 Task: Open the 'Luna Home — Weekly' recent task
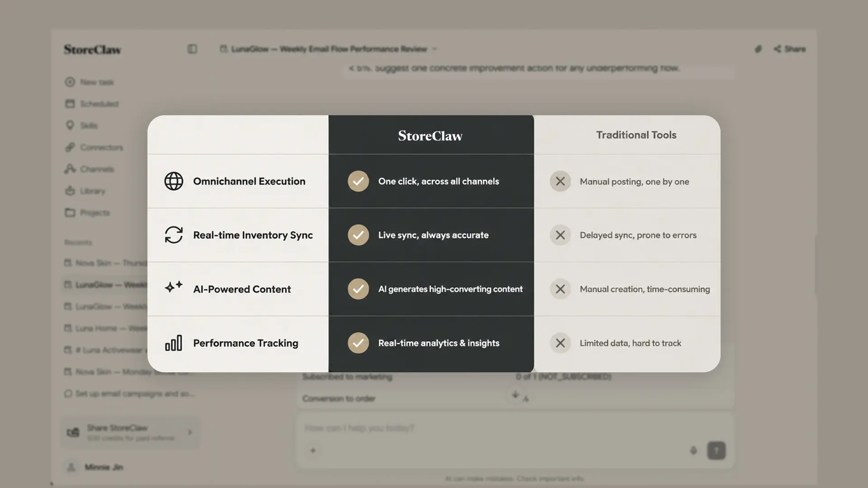(x=105, y=328)
